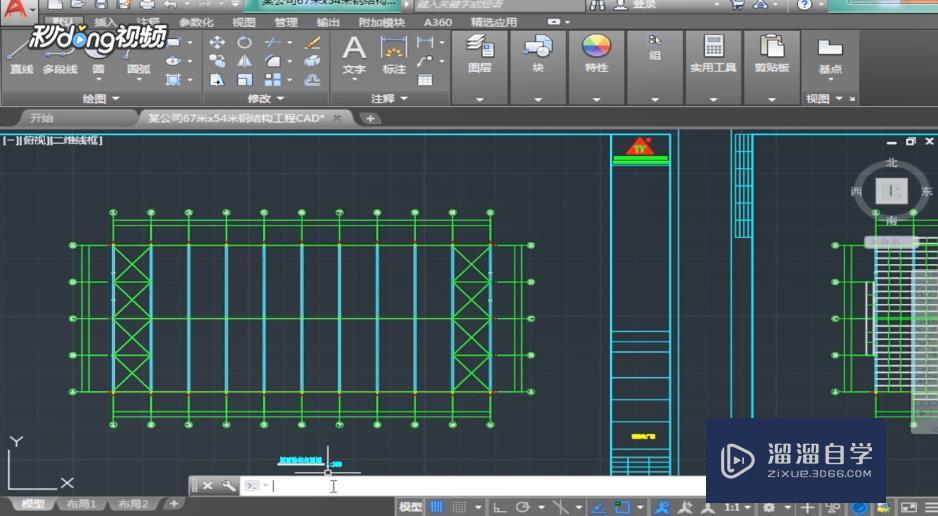The height and width of the screenshot is (516, 938).
Task: Click the Text (文字) tool
Action: point(354,53)
